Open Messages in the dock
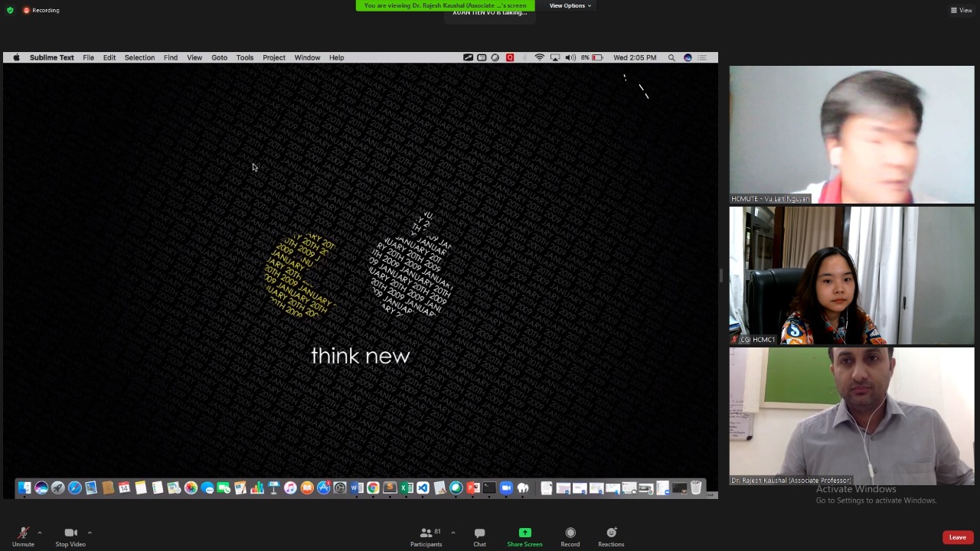980x551 pixels. tap(207, 488)
